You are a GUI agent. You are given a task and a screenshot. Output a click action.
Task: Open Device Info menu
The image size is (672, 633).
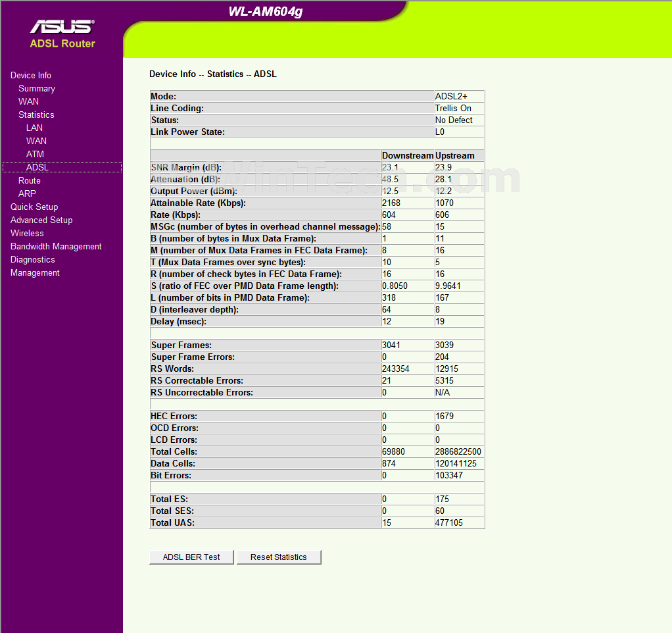[x=31, y=76]
